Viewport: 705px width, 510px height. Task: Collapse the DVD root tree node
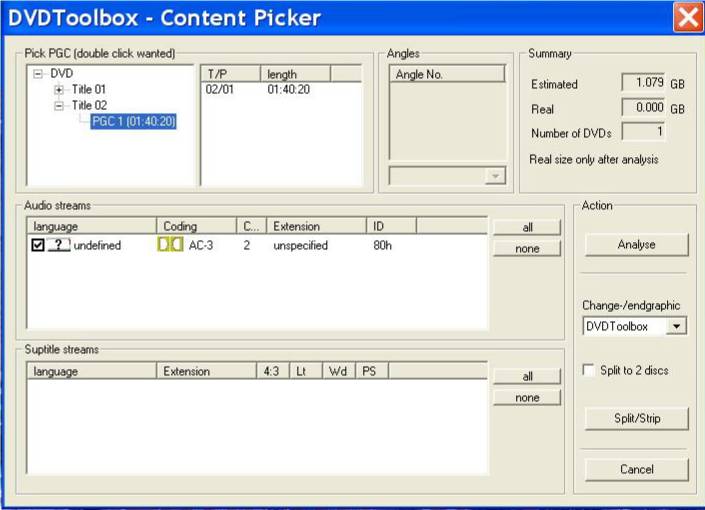[38, 74]
